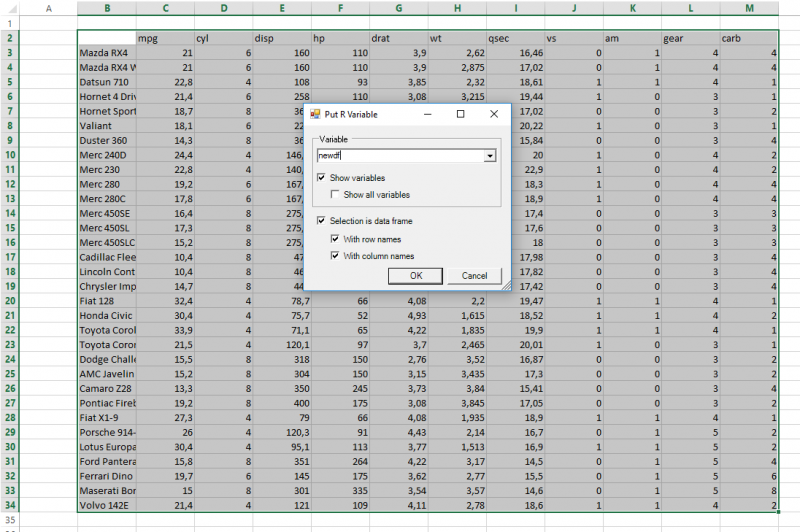This screenshot has height=532, width=800.
Task: Click the Variable name input field
Action: tap(401, 156)
